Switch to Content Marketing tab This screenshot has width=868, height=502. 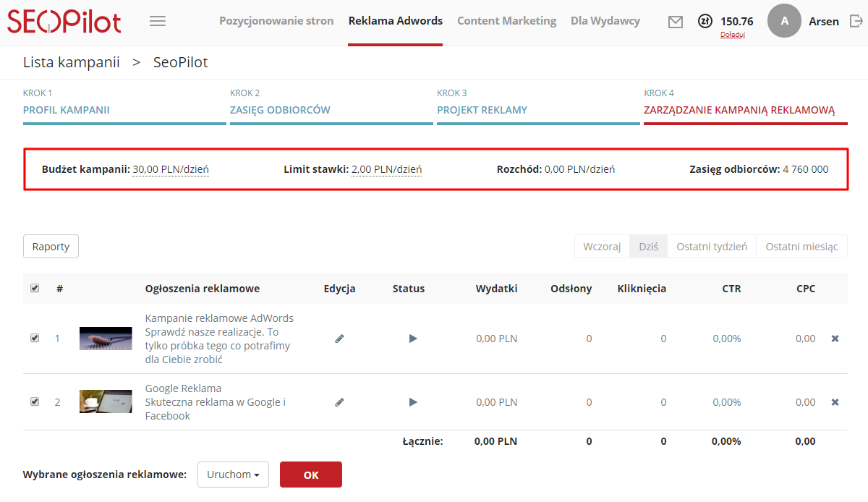click(x=506, y=21)
